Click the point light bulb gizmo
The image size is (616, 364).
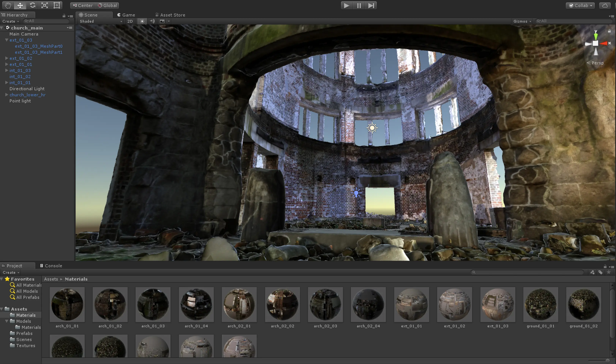point(356,193)
